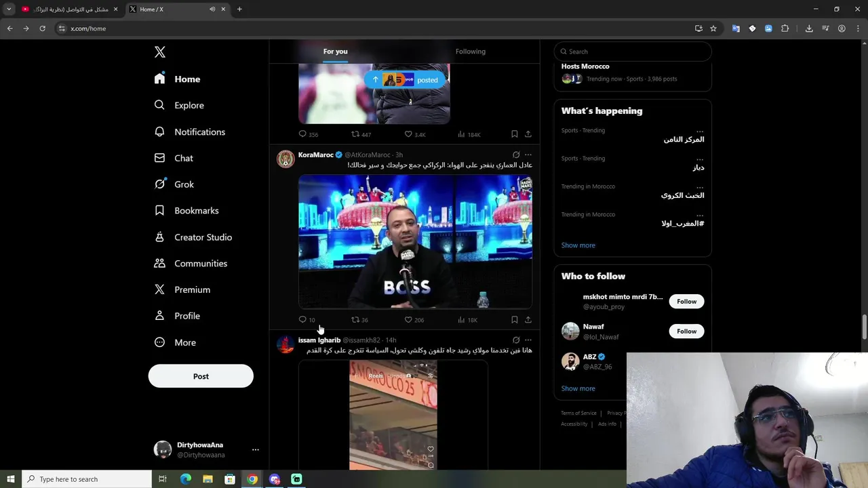Open a new Chrome tab
This screenshot has height=488, width=868.
tap(239, 9)
